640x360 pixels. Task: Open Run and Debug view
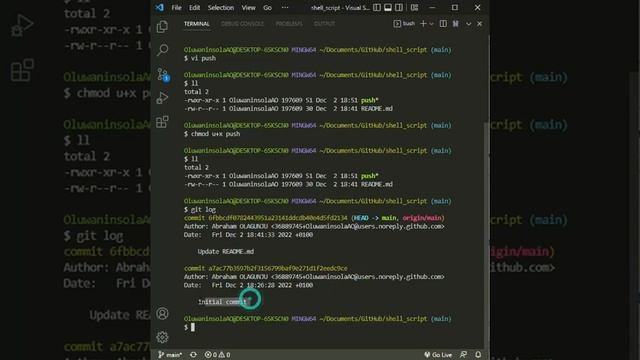point(162,98)
